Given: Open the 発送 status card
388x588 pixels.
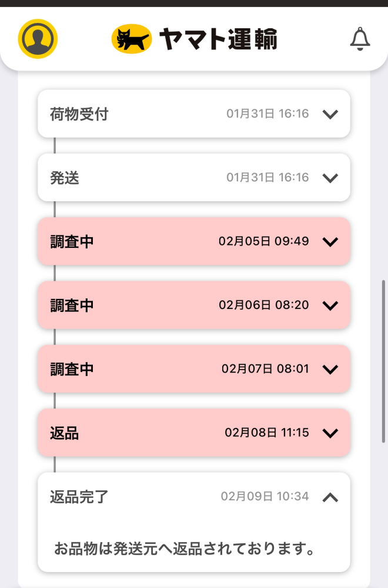Looking at the screenshot, I should (x=194, y=177).
